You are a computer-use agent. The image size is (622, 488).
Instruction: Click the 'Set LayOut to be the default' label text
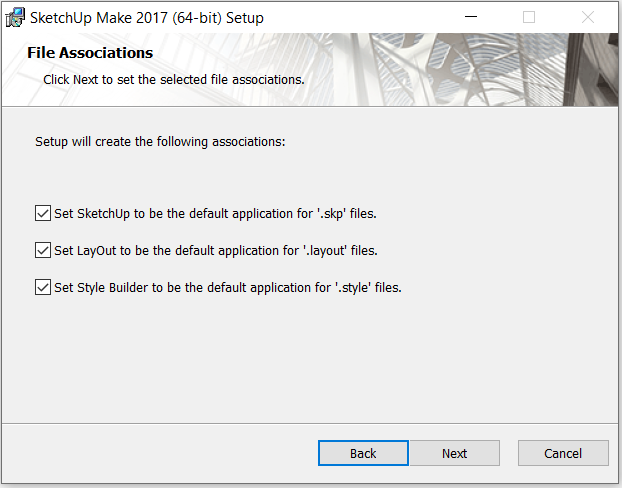[216, 250]
